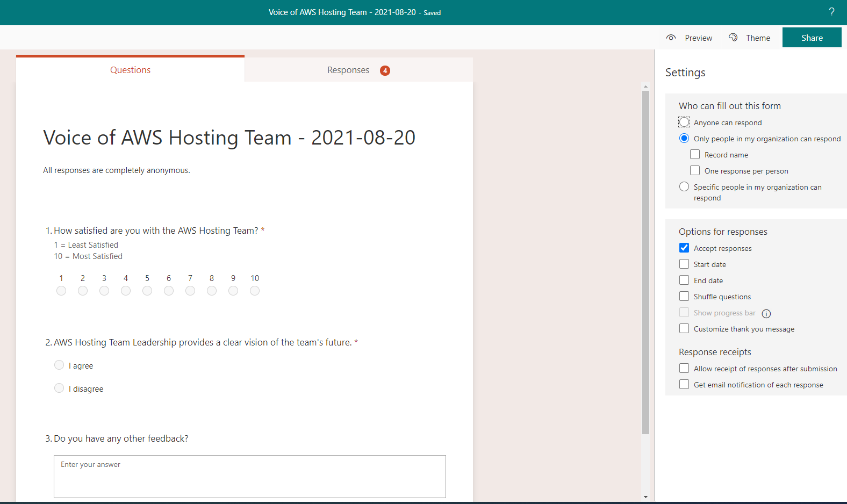Enable Start date checkbox
Image resolution: width=847 pixels, height=504 pixels.
pyautogui.click(x=684, y=264)
